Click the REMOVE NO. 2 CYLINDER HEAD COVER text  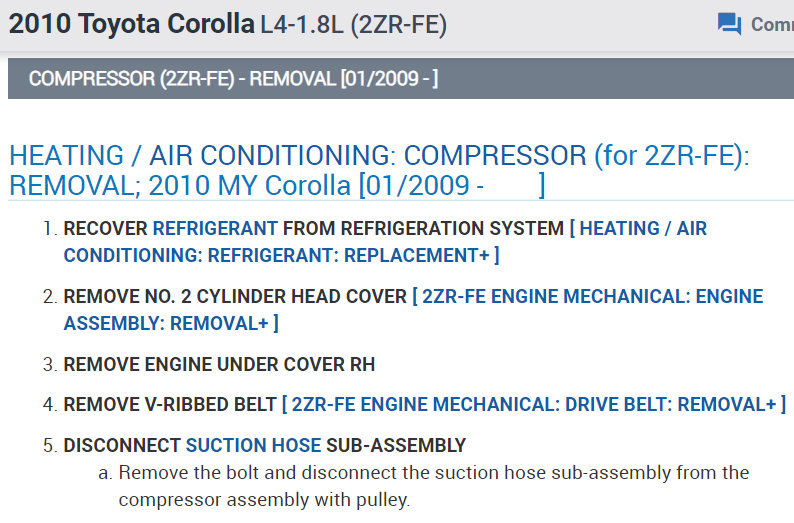click(235, 297)
